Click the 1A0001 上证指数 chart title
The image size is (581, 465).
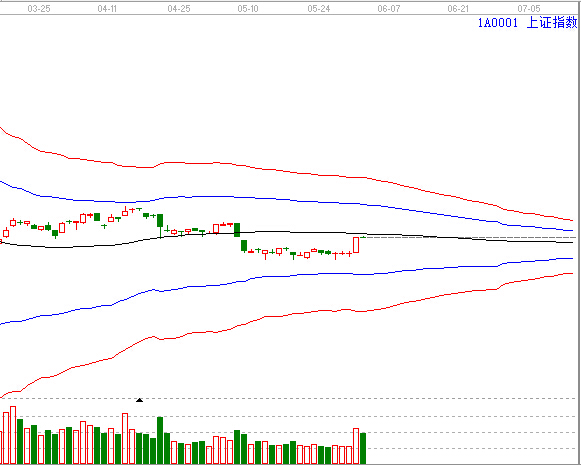[527, 23]
